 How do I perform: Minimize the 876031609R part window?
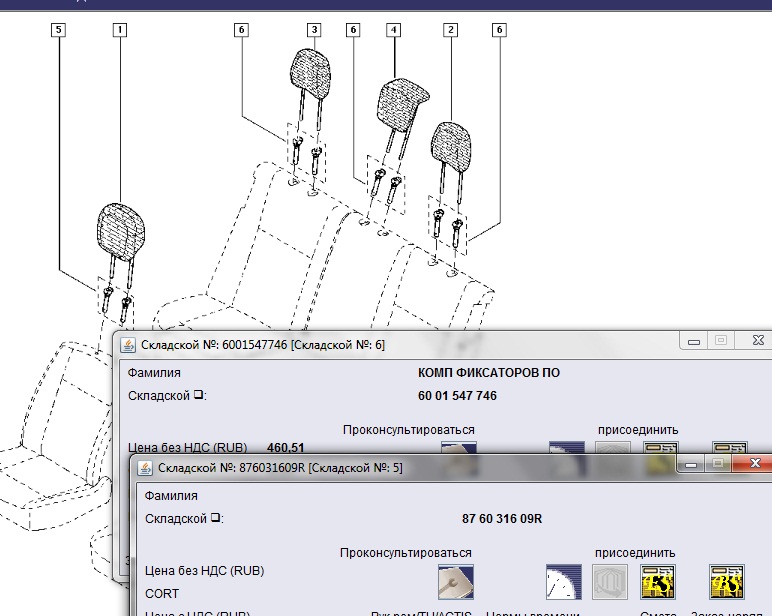click(689, 465)
